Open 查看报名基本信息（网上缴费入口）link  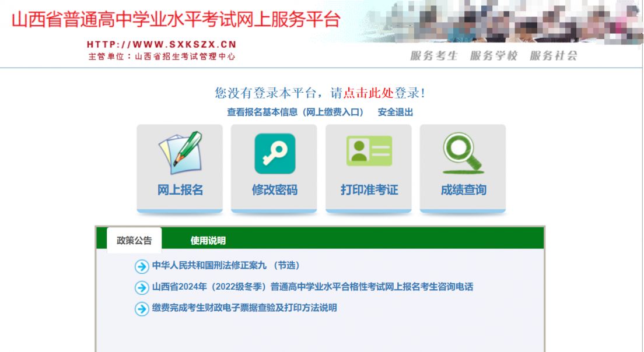pos(295,112)
